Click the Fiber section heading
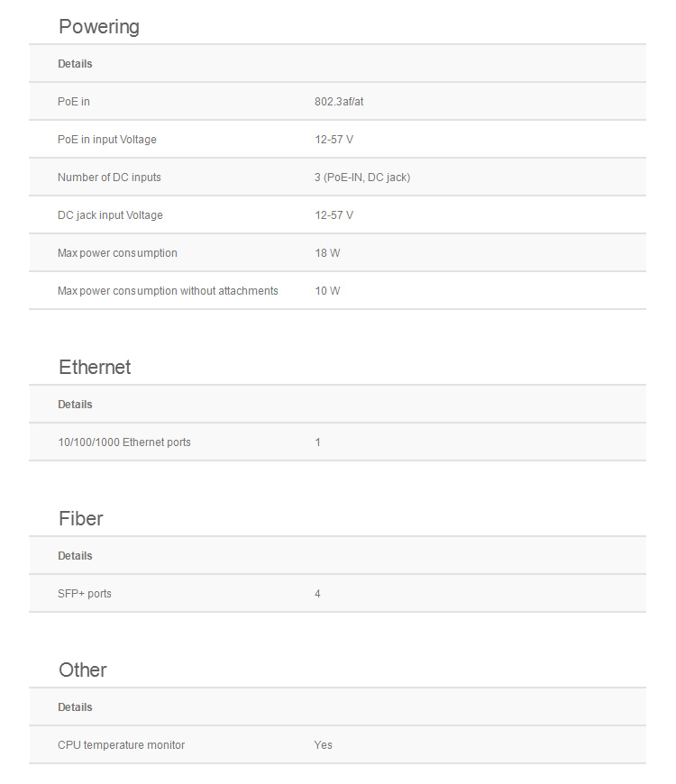The width and height of the screenshot is (676, 784). pos(81,519)
